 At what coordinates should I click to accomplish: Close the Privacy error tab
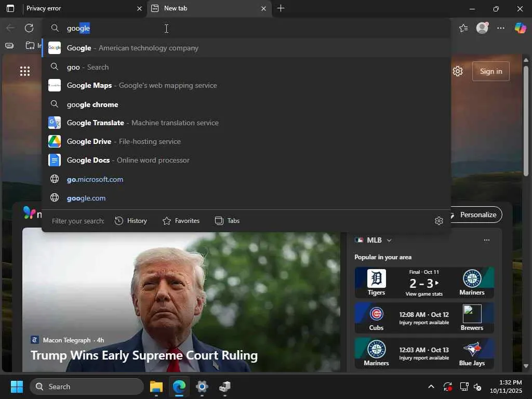(x=139, y=8)
